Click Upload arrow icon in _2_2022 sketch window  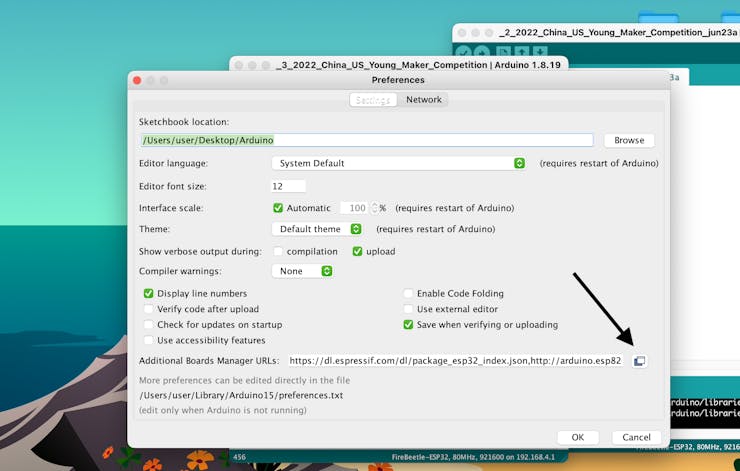coord(481,52)
